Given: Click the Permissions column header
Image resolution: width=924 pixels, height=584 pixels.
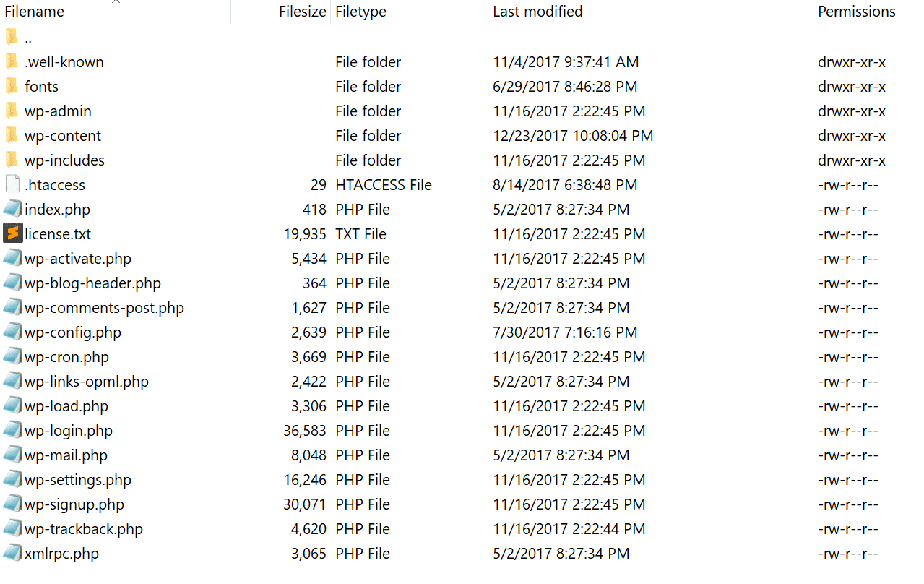Looking at the screenshot, I should coord(856,11).
